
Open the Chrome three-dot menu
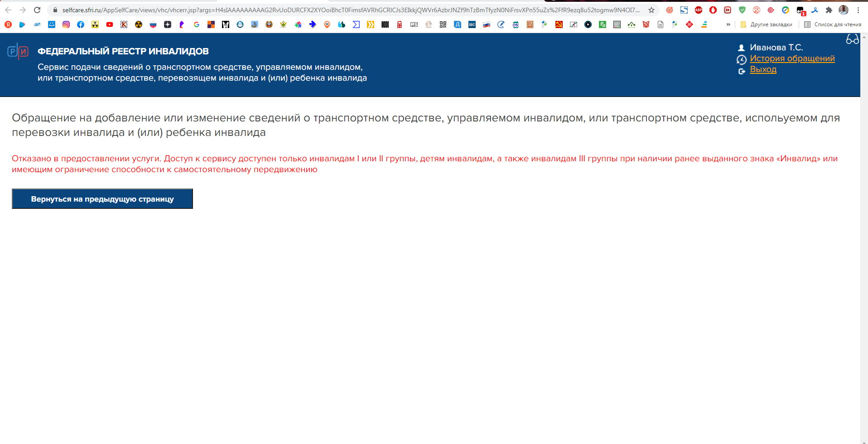click(858, 10)
